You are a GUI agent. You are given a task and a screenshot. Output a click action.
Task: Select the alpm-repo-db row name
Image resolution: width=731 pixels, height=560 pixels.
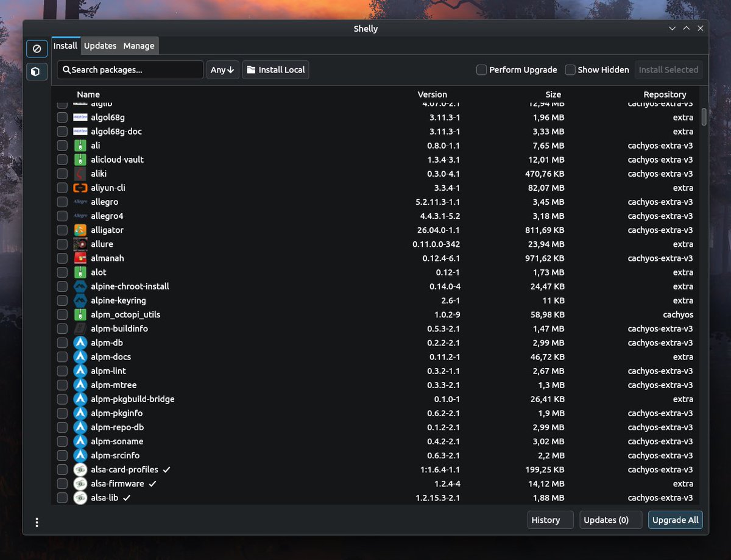click(x=118, y=427)
